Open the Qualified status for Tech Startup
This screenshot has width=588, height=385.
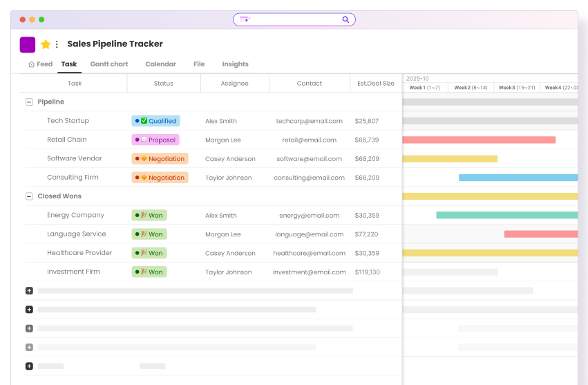(x=156, y=121)
